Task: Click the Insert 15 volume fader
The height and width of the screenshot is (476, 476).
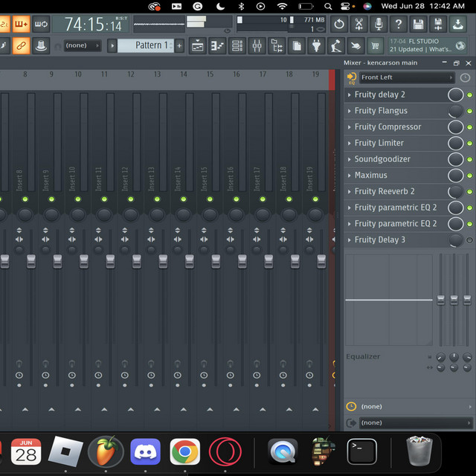Action: click(216, 260)
